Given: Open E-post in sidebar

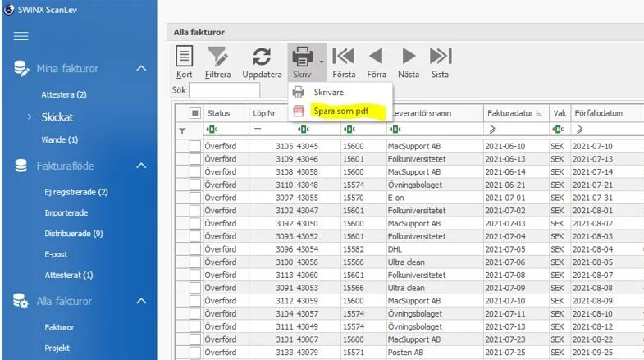Looking at the screenshot, I should (56, 254).
